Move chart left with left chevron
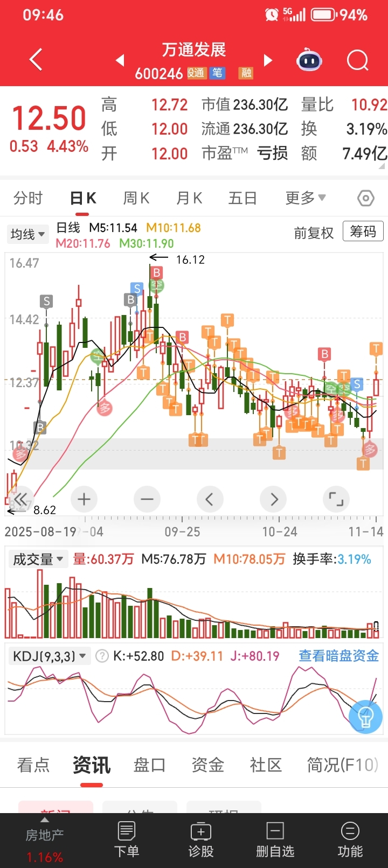Screen dimensions: 388x868 pos(210,500)
